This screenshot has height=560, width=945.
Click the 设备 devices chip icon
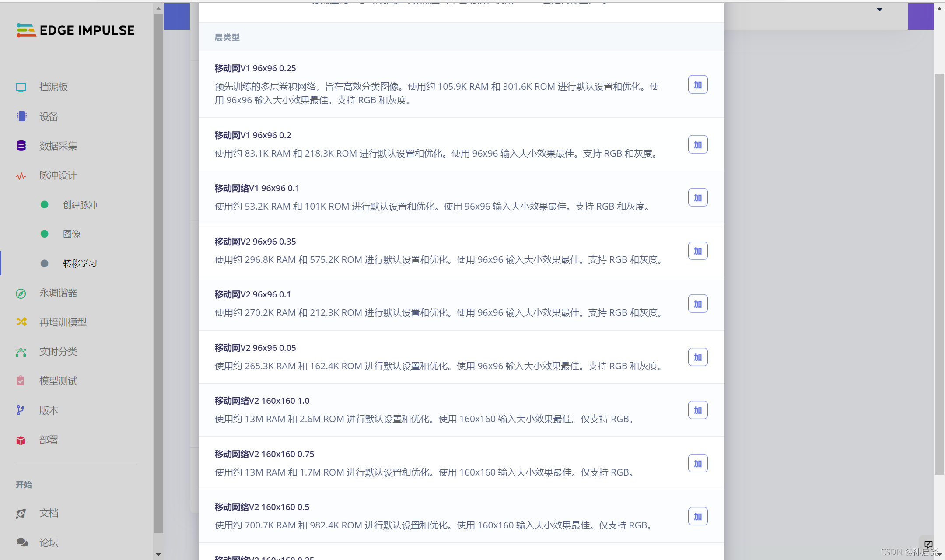click(x=21, y=116)
